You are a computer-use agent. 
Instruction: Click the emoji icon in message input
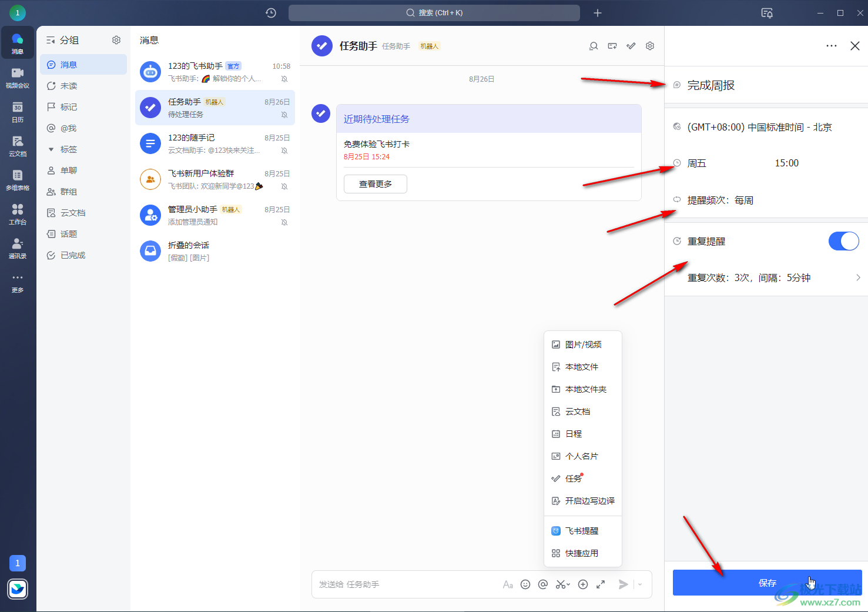pyautogui.click(x=525, y=584)
